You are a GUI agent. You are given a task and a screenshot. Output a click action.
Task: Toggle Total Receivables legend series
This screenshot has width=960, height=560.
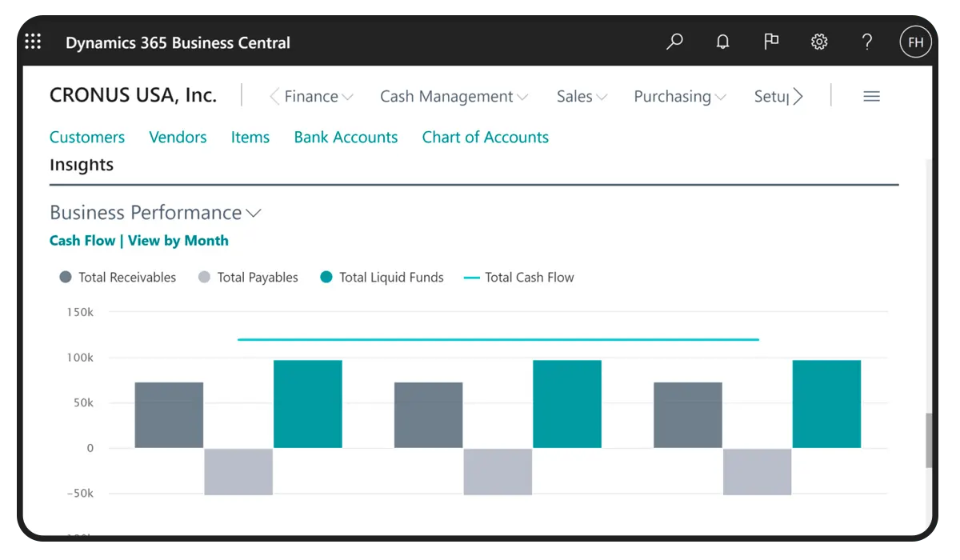point(118,278)
